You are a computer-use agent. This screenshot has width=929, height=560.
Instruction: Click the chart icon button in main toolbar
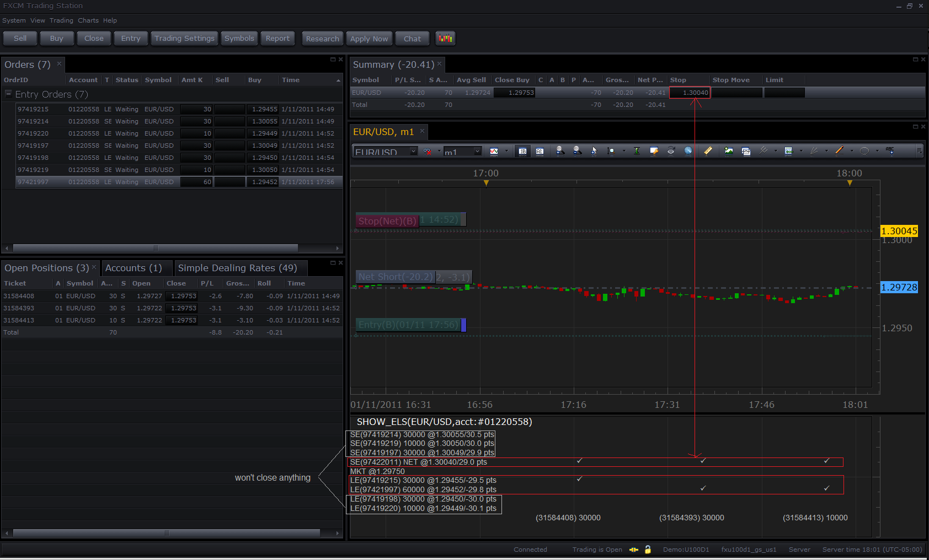[445, 39]
